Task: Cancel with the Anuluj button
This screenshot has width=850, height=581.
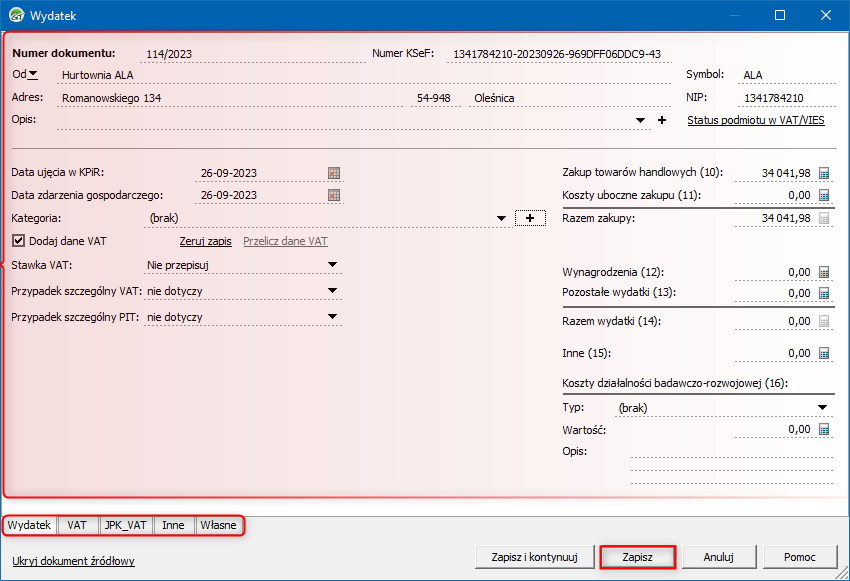Action: [x=719, y=557]
